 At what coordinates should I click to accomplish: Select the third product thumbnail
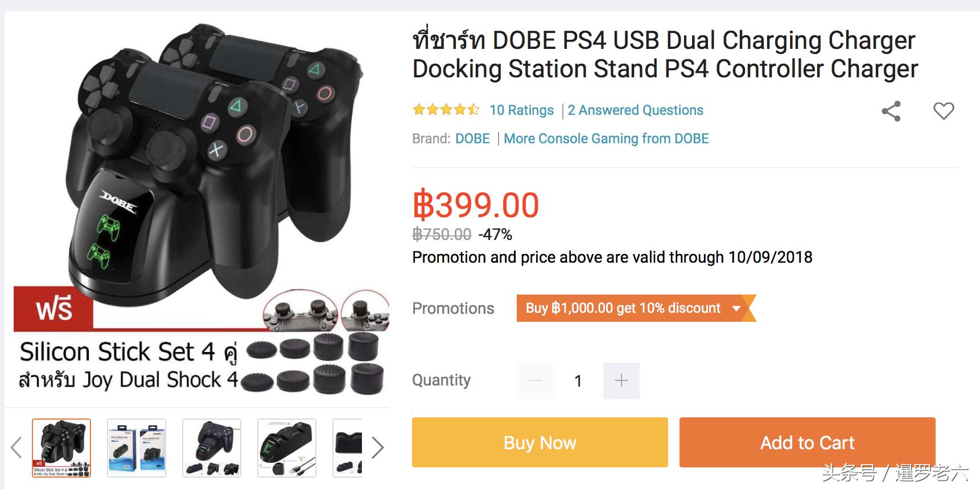[x=212, y=448]
